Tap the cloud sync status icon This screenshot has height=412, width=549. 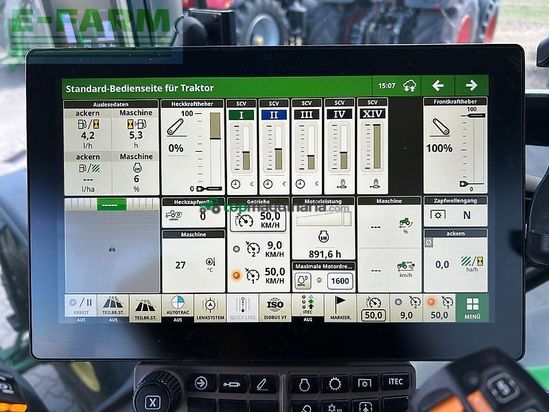[409, 86]
